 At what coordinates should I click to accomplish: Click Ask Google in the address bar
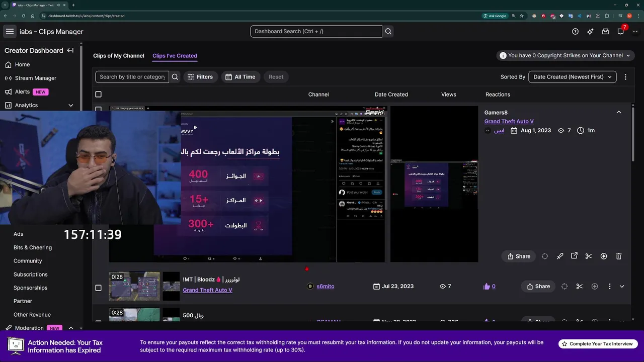(494, 16)
